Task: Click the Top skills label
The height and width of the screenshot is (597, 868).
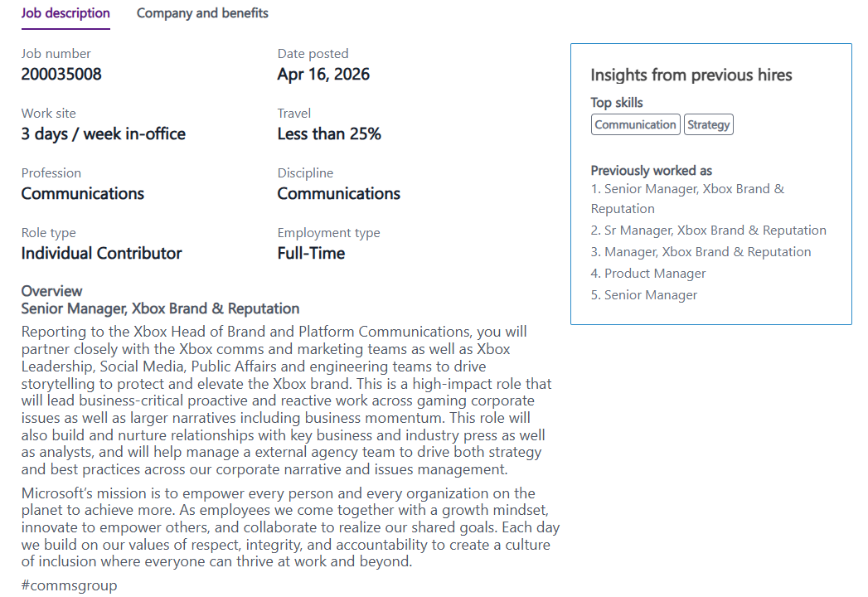Action: [617, 103]
